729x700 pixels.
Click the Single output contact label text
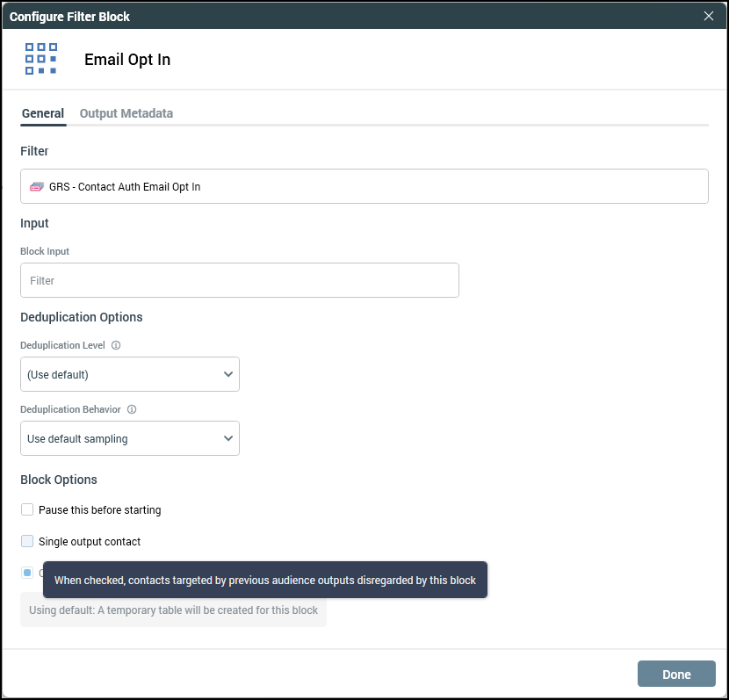(90, 542)
